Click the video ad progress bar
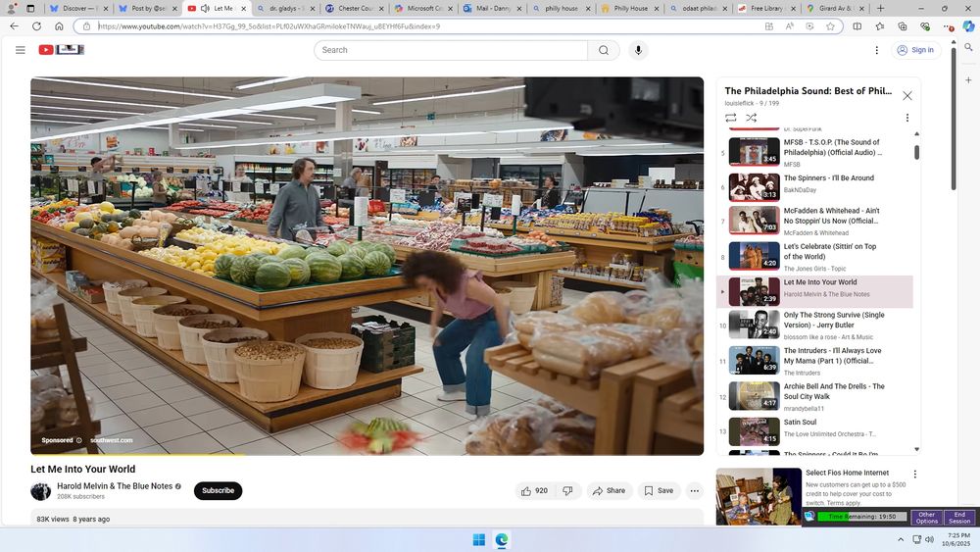Image resolution: width=980 pixels, height=552 pixels. pos(367,454)
